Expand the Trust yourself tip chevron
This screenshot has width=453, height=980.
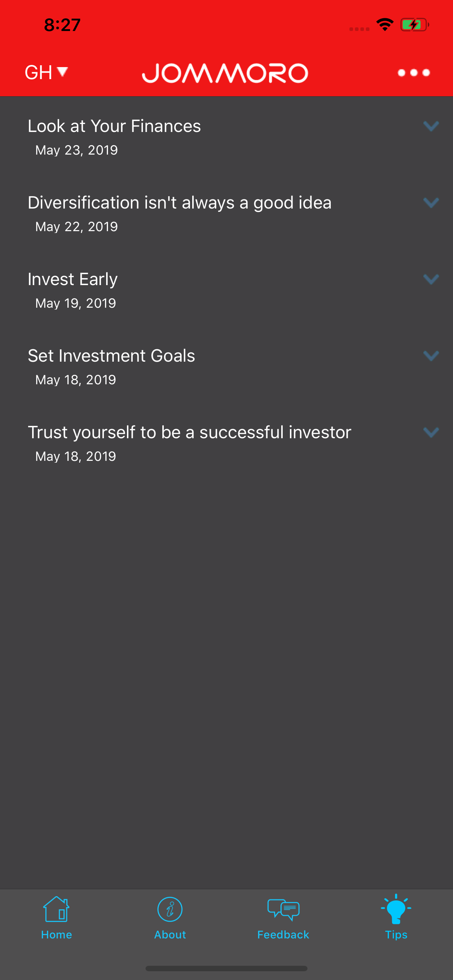pyautogui.click(x=431, y=432)
